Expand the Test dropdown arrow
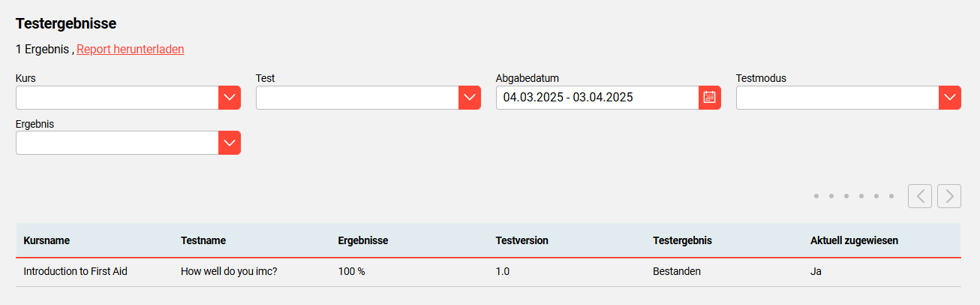 (470, 98)
